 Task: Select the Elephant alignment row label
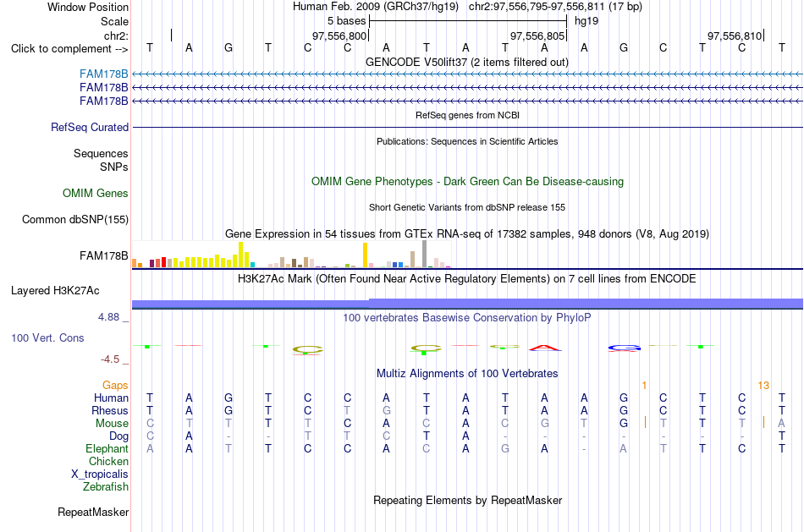point(107,449)
